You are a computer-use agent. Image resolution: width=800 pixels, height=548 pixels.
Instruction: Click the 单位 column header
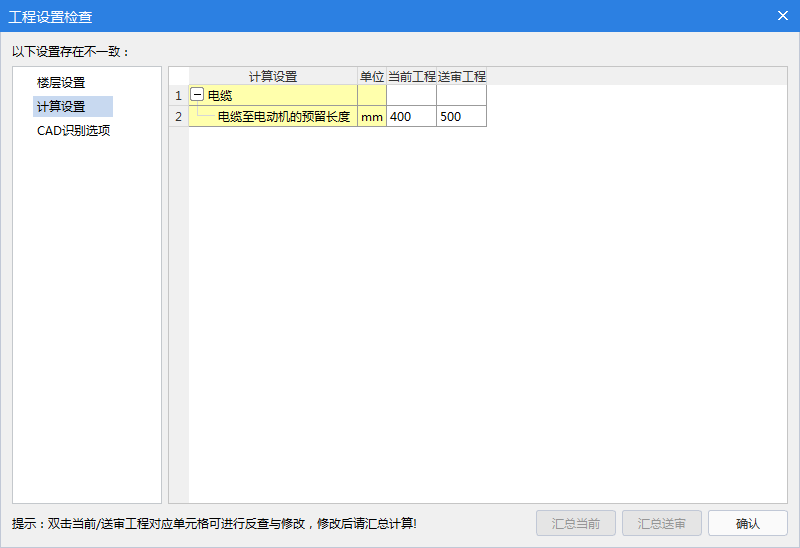click(x=372, y=77)
